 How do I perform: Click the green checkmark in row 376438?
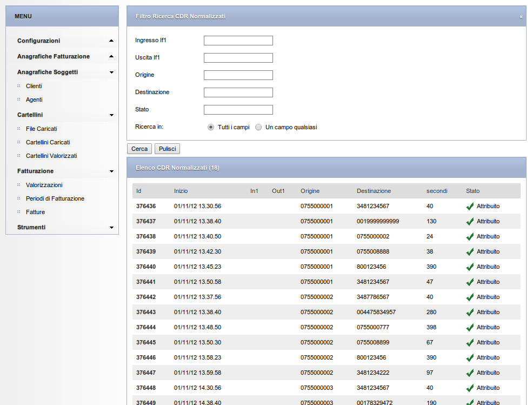pyautogui.click(x=470, y=237)
